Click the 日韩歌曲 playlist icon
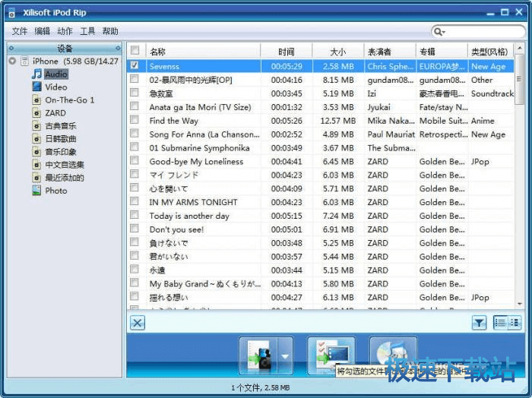The width and height of the screenshot is (532, 398). click(x=36, y=139)
